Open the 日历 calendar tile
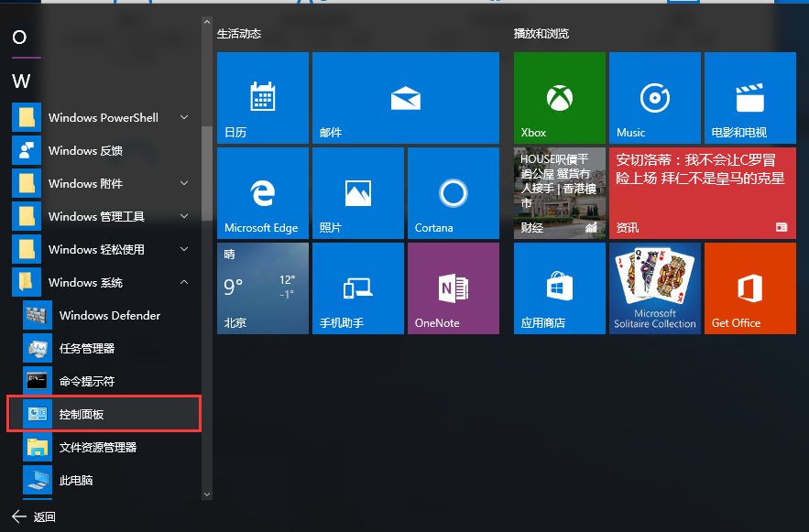This screenshot has width=809, height=532. click(263, 97)
